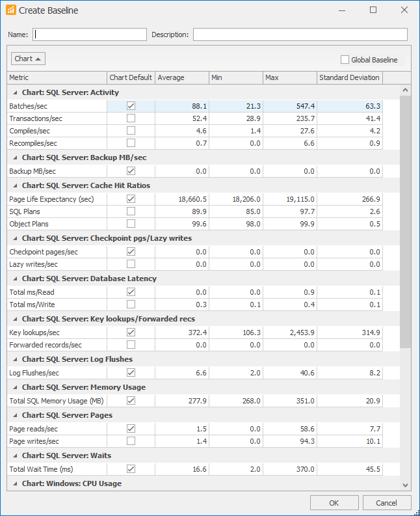Collapse the SQL Server: Pages group
Viewport: 420px width, 516px height.
(x=15, y=416)
